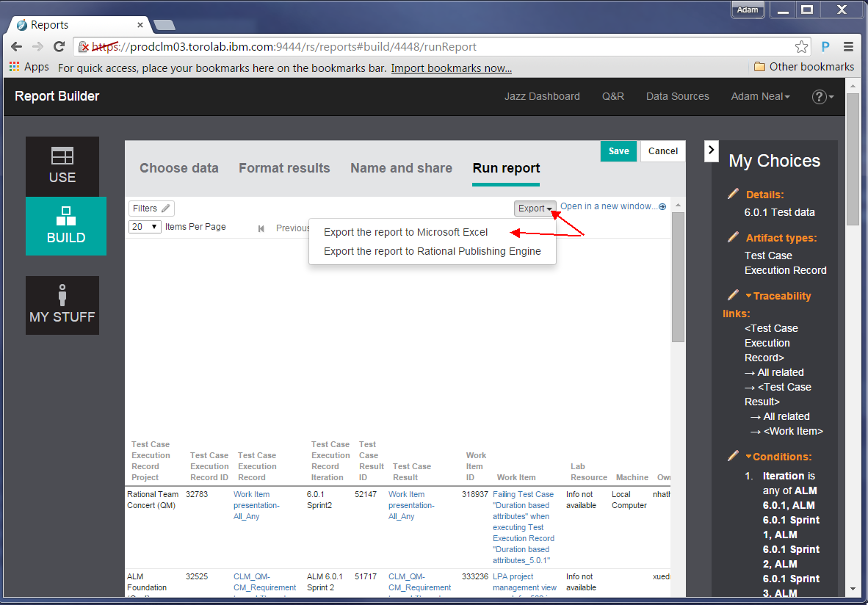Click the Work Item ID column header
Viewport: 868px width, 605px height.
476,467
